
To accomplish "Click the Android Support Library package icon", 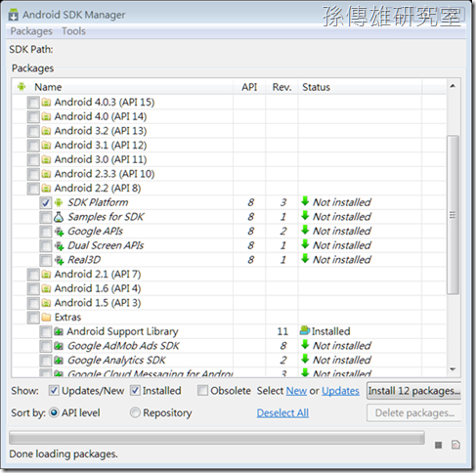I will coord(59,331).
